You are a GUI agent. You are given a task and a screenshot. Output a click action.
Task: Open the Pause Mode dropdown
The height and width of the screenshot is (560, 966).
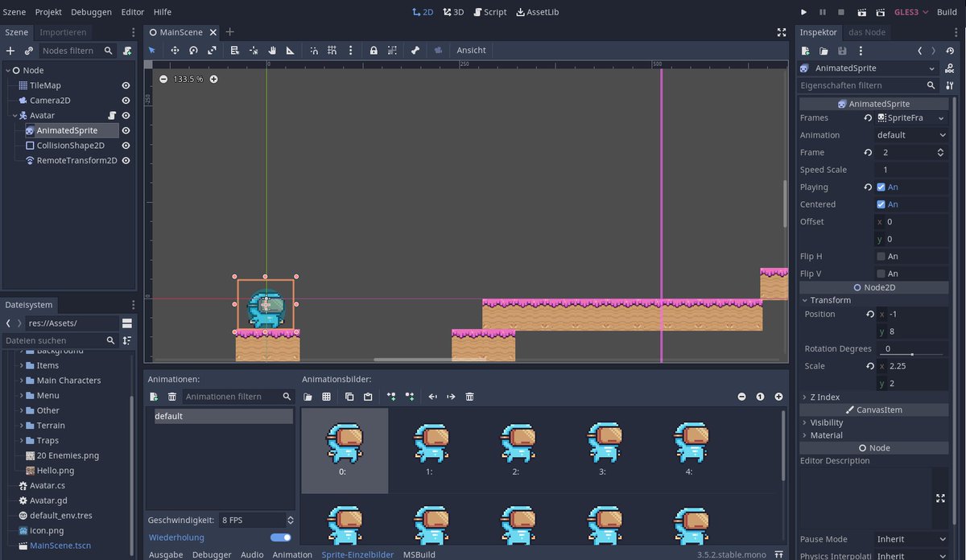pyautogui.click(x=908, y=539)
